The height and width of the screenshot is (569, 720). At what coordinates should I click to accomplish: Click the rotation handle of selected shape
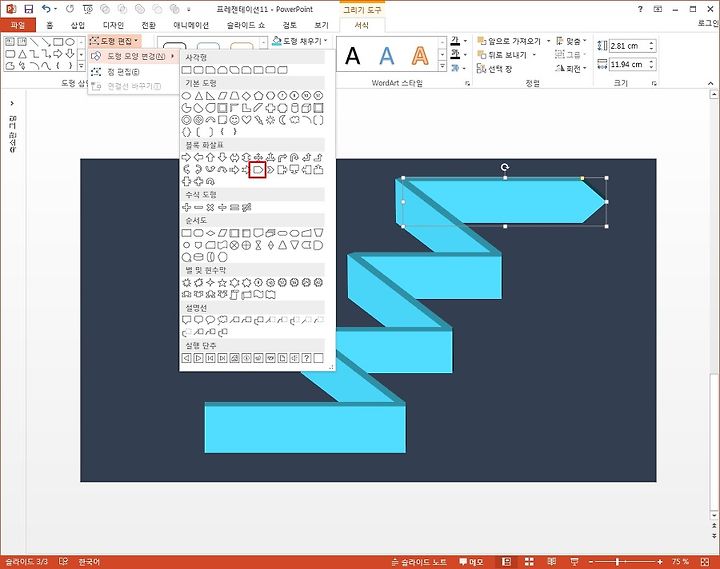coord(505,167)
